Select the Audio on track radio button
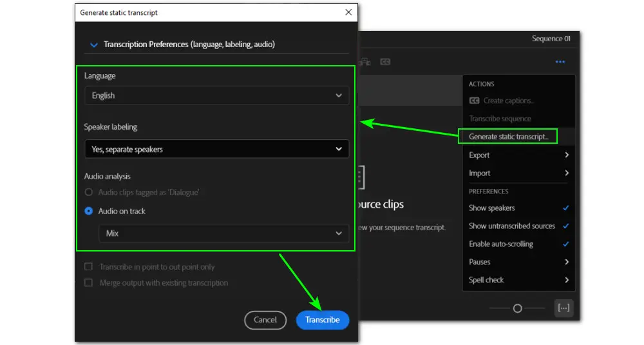Image resolution: width=644 pixels, height=345 pixels. tap(90, 211)
